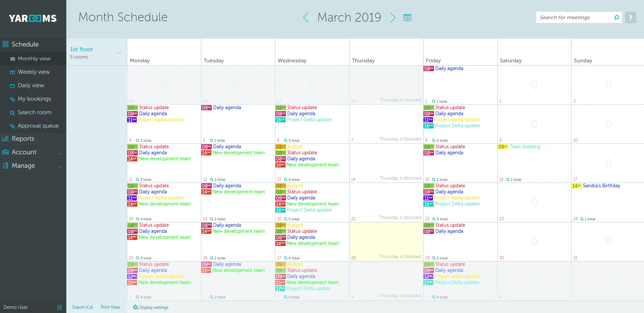Open the Print View
Screen dimensions: 644x313
click(110, 307)
